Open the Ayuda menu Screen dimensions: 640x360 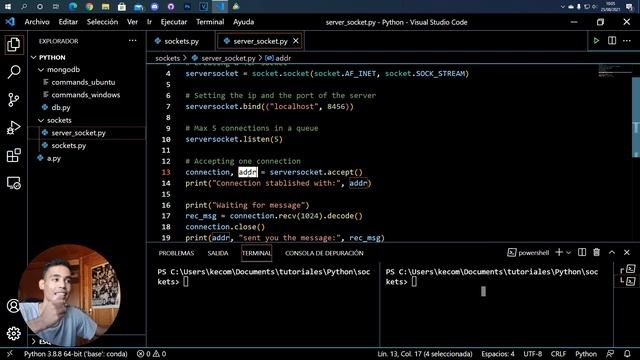(x=244, y=22)
